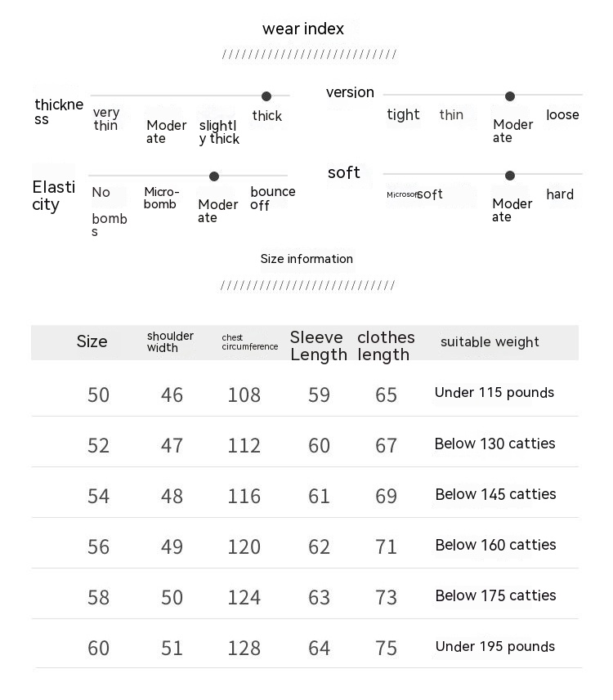Viewport: 613px width, 700px height.
Task: Click the Elasticity slider dot
Action: [214, 176]
